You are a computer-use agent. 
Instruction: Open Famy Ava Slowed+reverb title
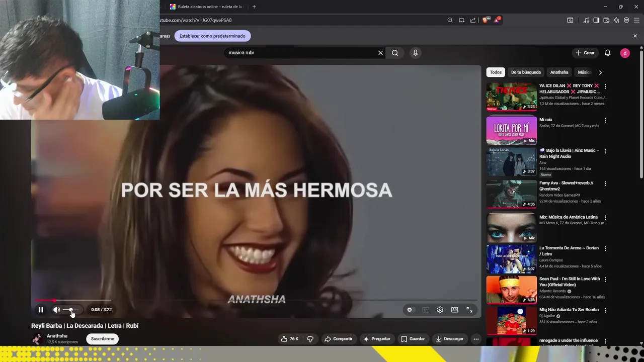(567, 186)
